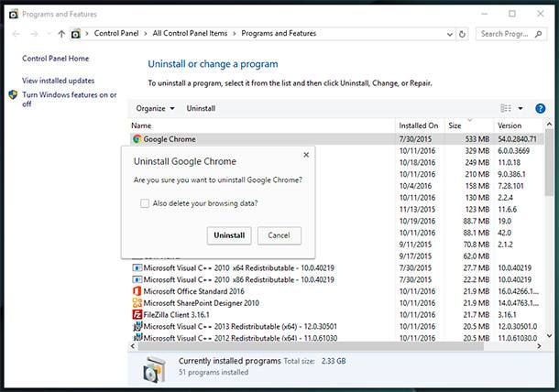Viewport: 559px width, 392px height.
Task: Open View installed updates link
Action: (x=58, y=81)
